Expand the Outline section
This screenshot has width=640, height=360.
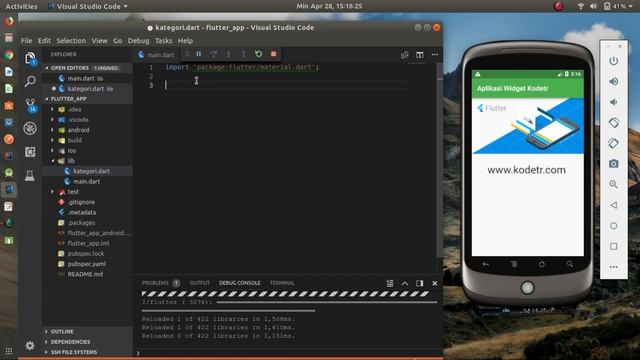[88, 331]
